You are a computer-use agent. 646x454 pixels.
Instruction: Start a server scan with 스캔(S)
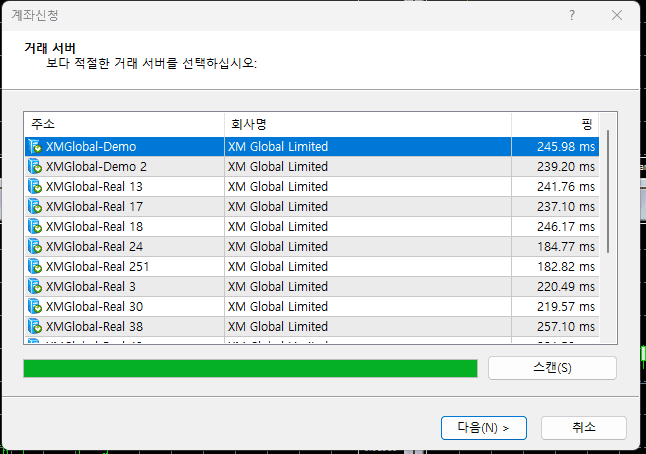tap(552, 368)
